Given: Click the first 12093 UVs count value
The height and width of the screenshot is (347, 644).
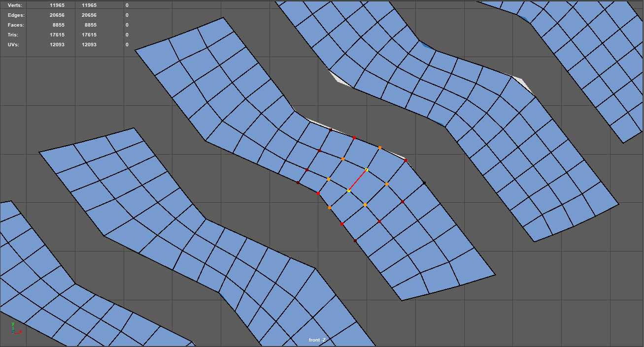Looking at the screenshot, I should click(x=57, y=45).
